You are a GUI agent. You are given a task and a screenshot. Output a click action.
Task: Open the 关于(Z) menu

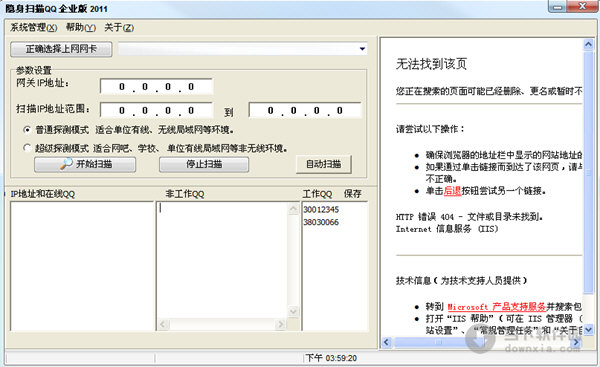click(119, 28)
